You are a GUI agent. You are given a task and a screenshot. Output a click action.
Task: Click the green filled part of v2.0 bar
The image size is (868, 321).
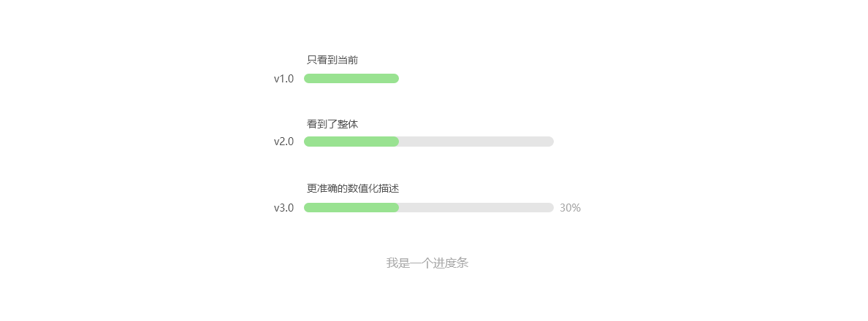coord(351,142)
